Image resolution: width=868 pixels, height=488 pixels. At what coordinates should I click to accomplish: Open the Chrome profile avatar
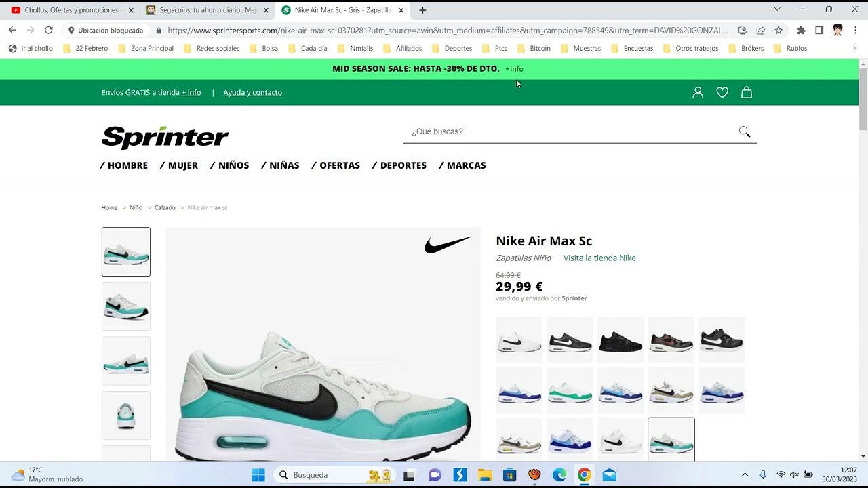(x=837, y=30)
